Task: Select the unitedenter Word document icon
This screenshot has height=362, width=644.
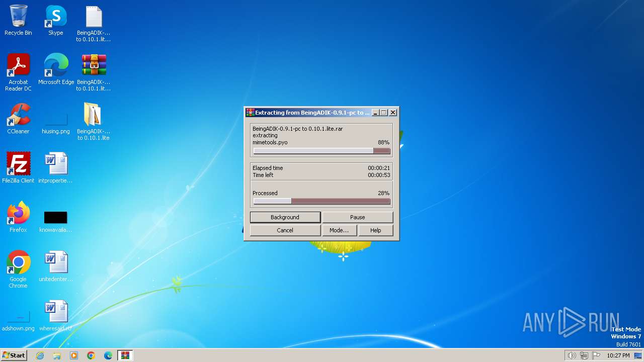Action: click(56, 266)
